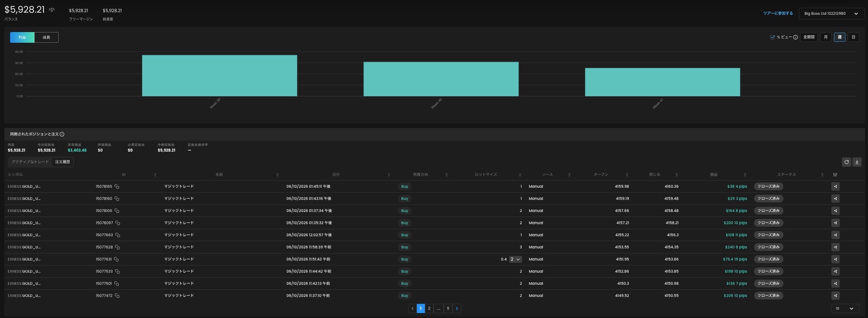This screenshot has width=868, height=318.
Task: Select the 日 period filter
Action: pyautogui.click(x=853, y=37)
